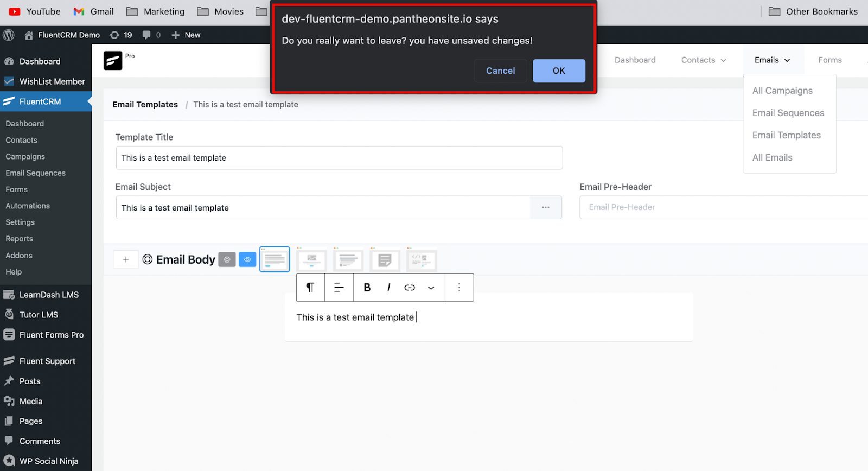Add a block with the plus button
This screenshot has width=868, height=471.
coord(126,259)
